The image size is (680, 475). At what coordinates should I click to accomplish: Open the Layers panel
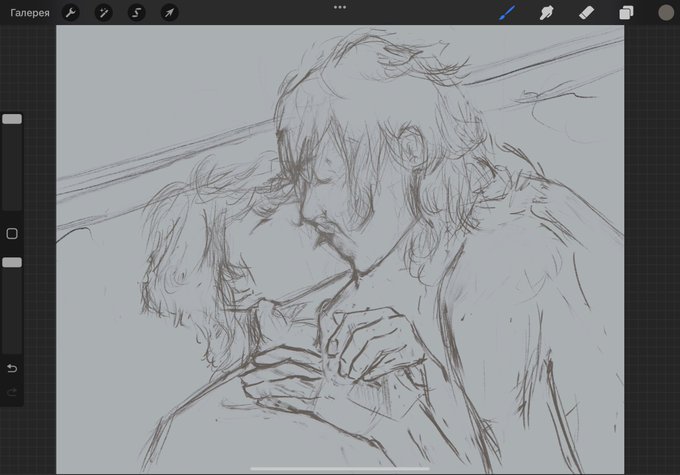pos(626,13)
